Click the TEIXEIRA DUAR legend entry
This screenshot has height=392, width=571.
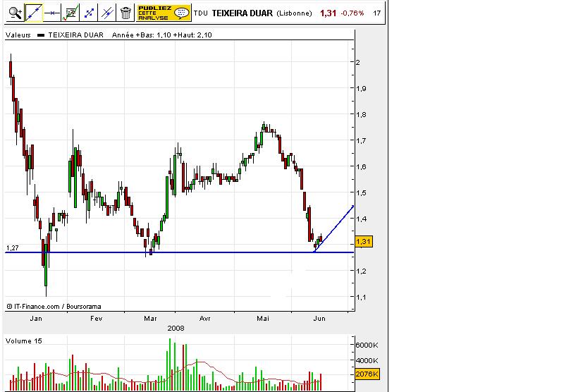(75, 35)
